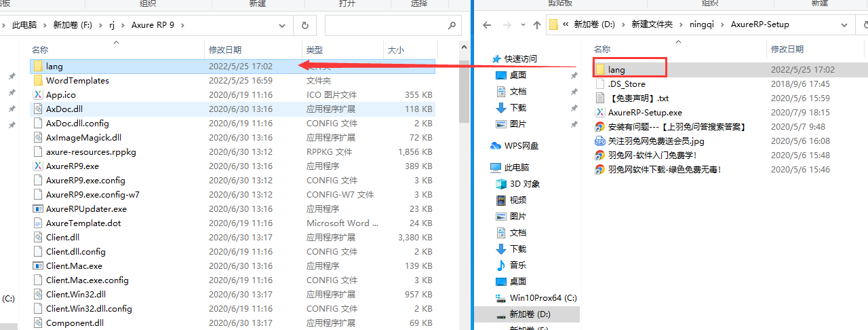The height and width of the screenshot is (330, 868).
Task: Select the AxureRP9.exe application icon
Action: pos(38,166)
